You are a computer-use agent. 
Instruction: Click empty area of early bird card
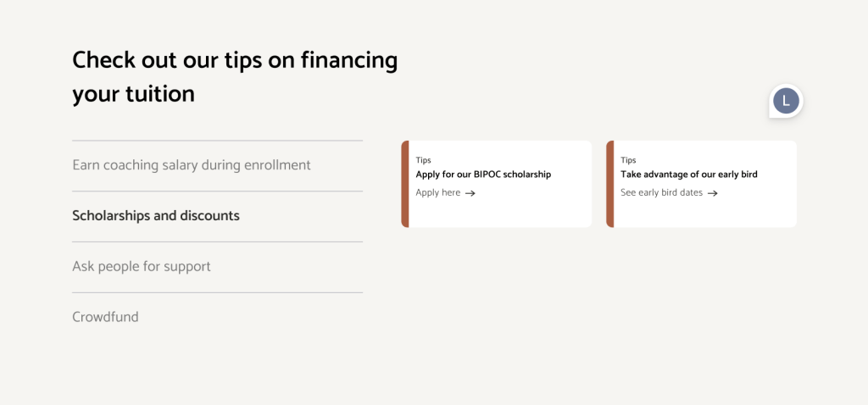[x=746, y=212]
